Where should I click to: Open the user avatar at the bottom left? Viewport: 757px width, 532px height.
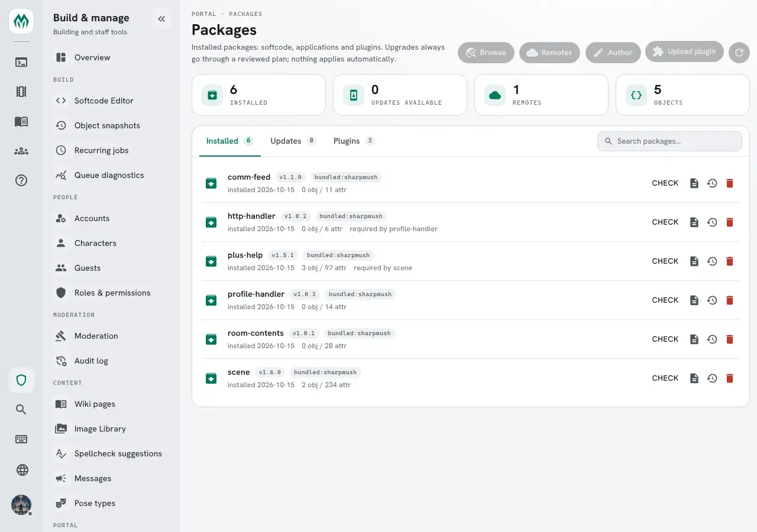click(x=21, y=505)
